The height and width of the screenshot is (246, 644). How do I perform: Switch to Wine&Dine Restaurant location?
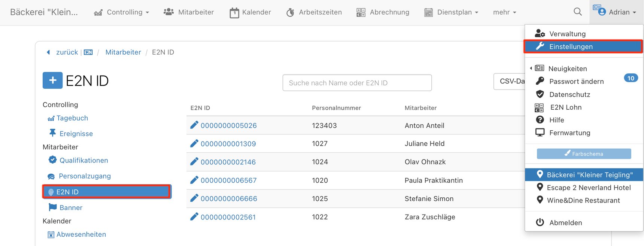click(583, 200)
